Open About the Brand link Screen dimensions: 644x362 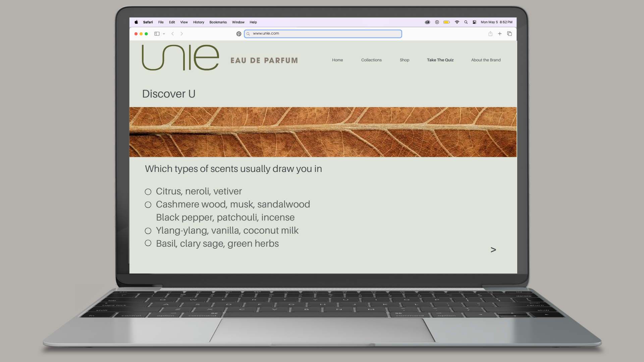click(486, 60)
